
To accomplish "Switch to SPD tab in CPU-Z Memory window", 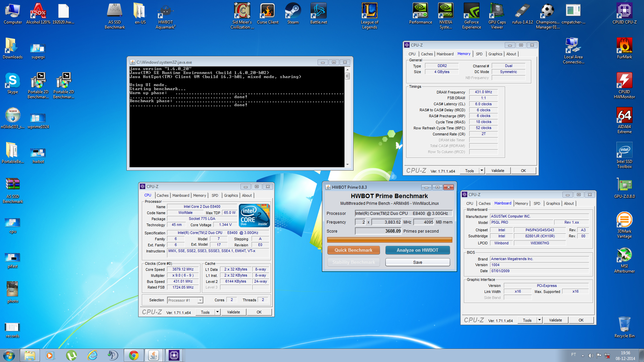I will 479,54.
